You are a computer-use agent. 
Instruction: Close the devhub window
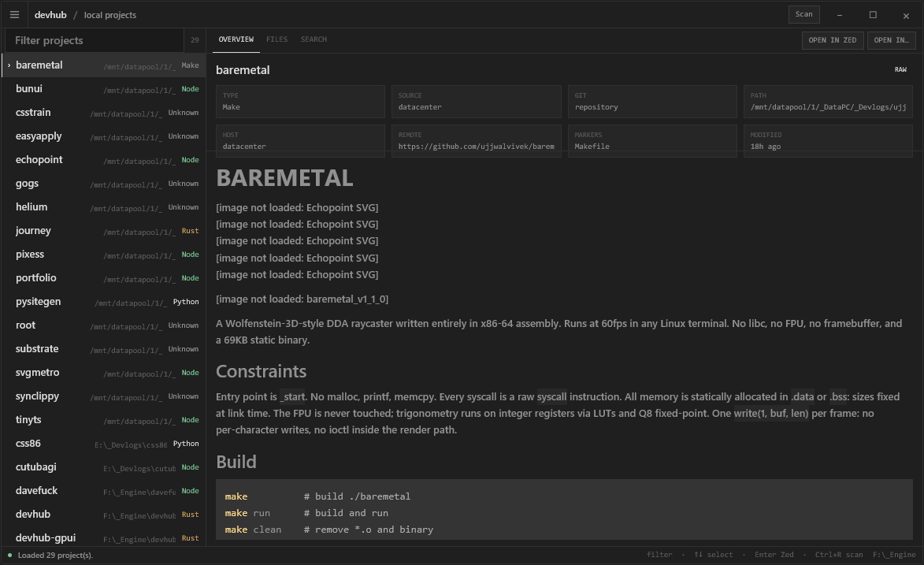click(906, 15)
